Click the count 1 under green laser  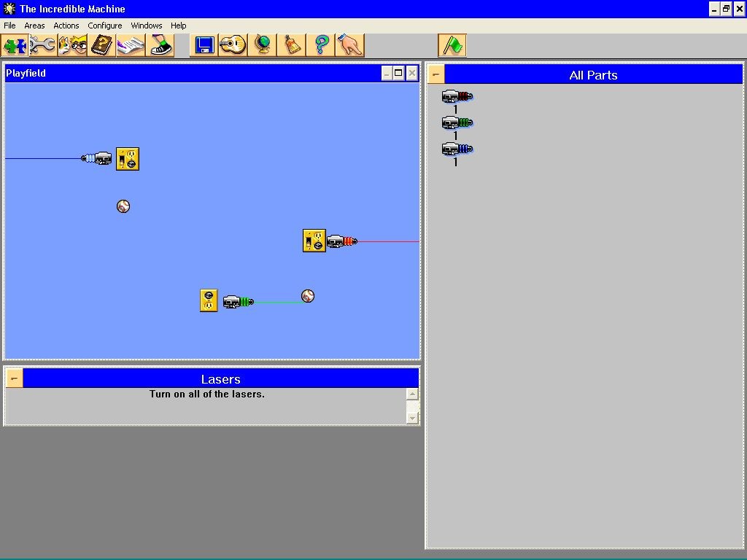pos(455,136)
